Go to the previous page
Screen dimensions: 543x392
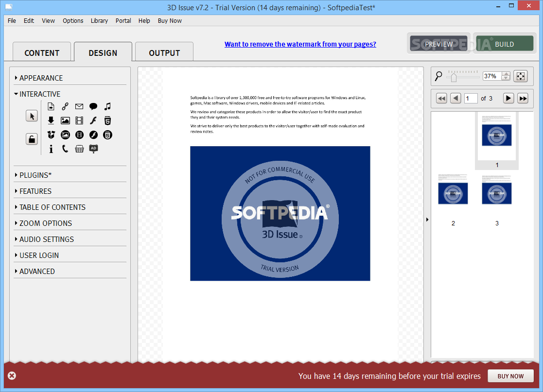pyautogui.click(x=455, y=99)
